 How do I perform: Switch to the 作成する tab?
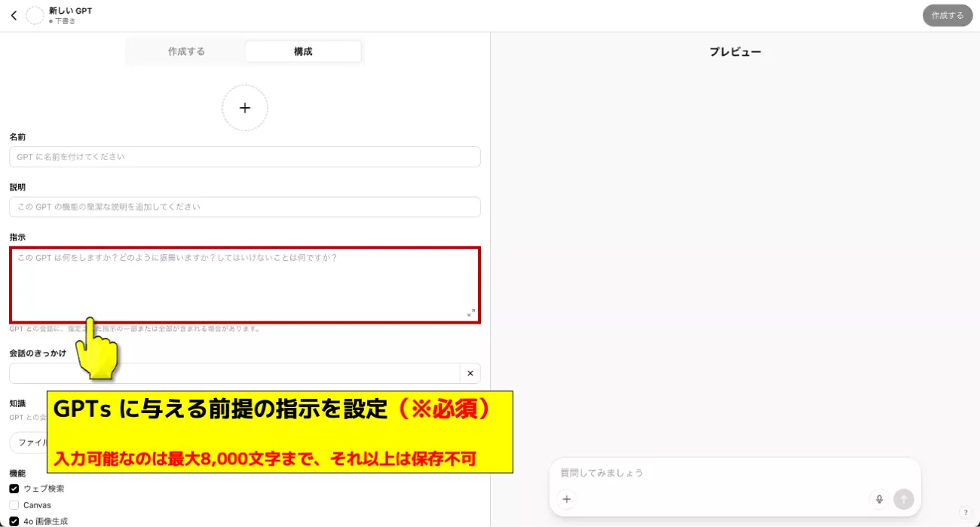pyautogui.click(x=186, y=51)
